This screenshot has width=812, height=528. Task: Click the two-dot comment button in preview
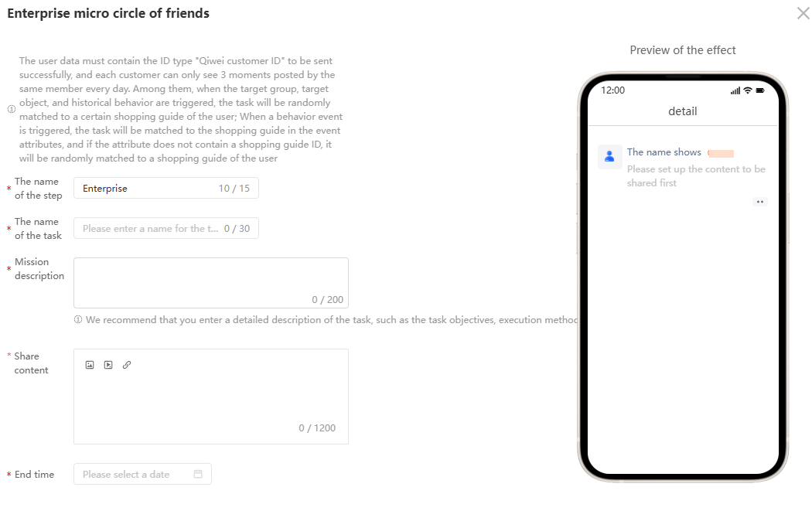[759, 202]
